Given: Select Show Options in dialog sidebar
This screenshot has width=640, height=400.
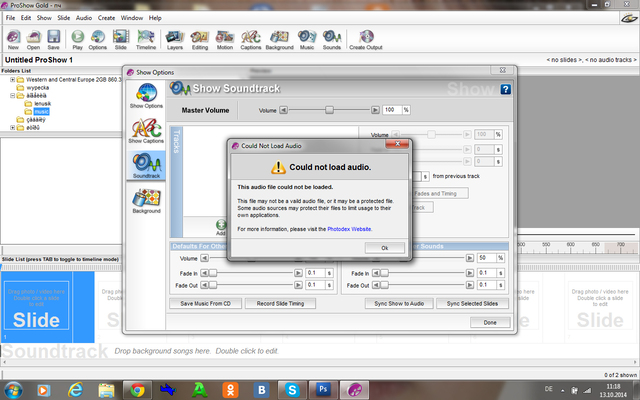Looking at the screenshot, I should coord(146,96).
